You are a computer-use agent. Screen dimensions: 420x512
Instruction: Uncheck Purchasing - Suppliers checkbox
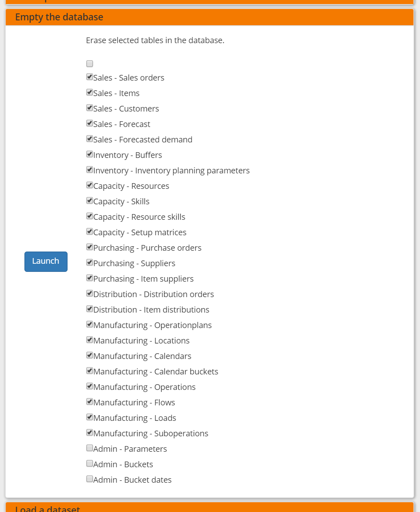[x=90, y=263]
